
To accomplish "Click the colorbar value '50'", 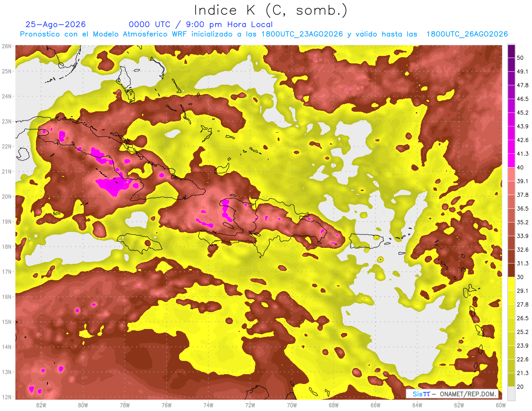I will click(x=521, y=58).
